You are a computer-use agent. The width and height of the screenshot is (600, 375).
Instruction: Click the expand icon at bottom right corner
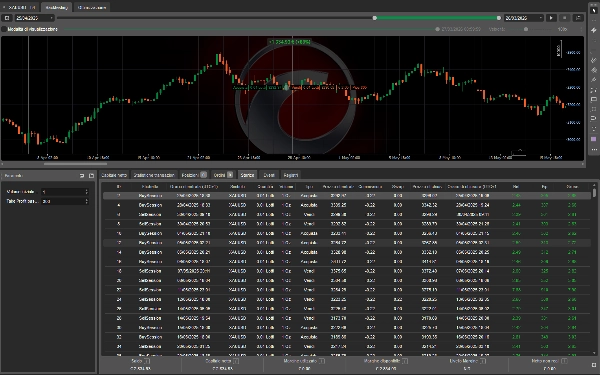coord(594,365)
